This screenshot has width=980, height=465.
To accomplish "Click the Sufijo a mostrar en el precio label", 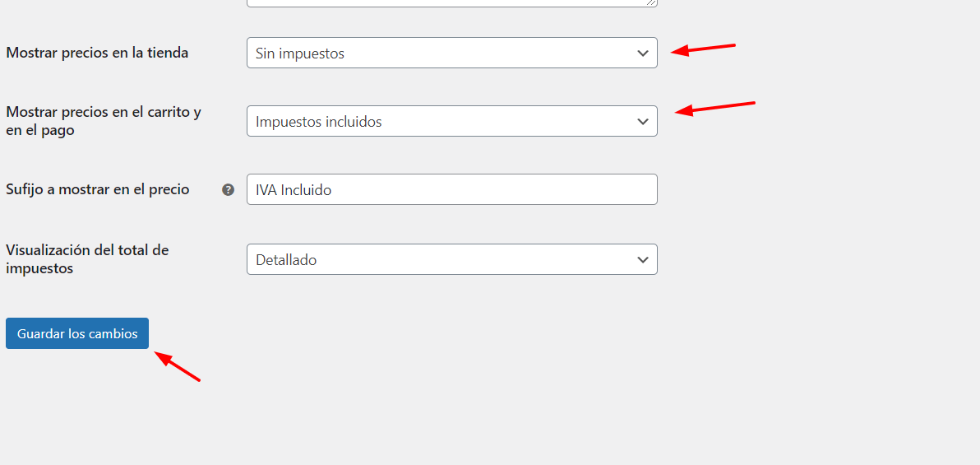I will (98, 189).
